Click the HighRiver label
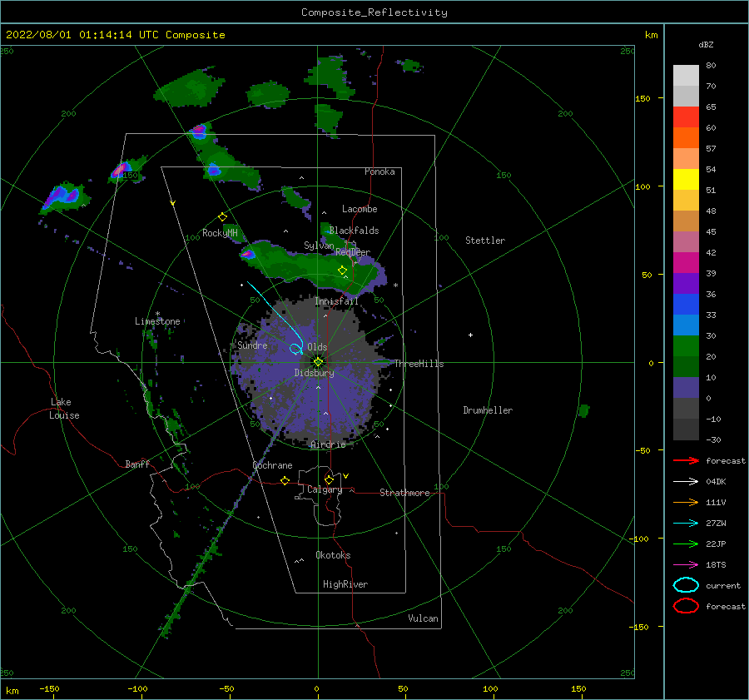Screen dimensions: 749x700 [x=345, y=584]
